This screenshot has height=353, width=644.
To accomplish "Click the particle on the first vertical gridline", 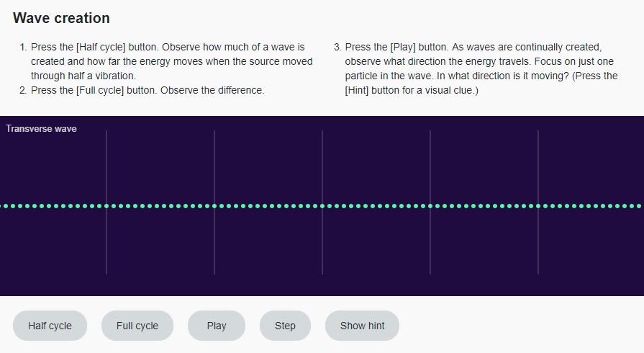I will coord(106,206).
